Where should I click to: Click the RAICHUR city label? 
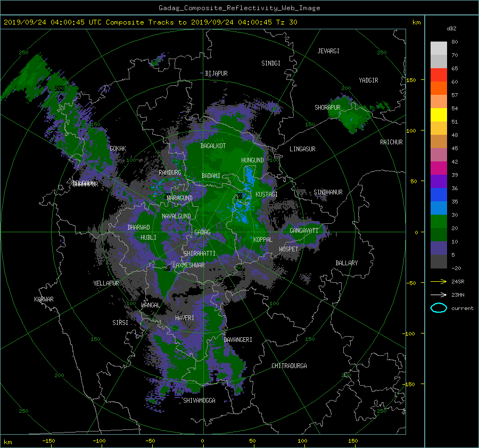pos(391,142)
